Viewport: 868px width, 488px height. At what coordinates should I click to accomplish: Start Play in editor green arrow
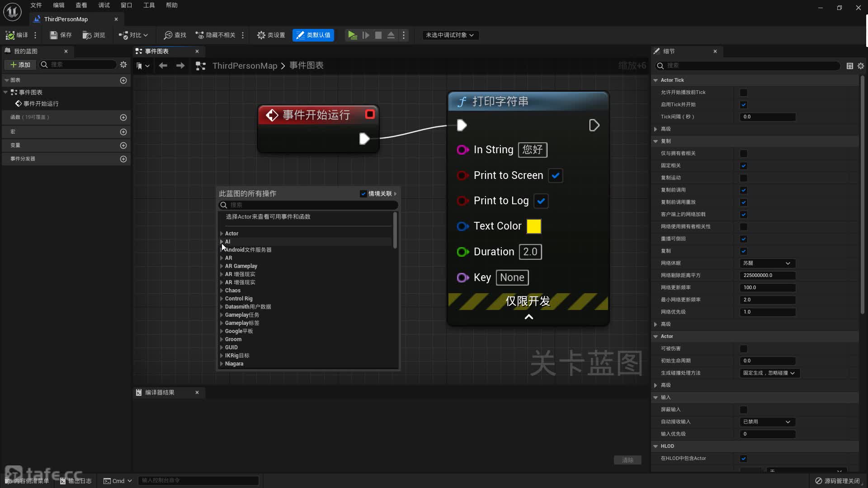coord(352,35)
